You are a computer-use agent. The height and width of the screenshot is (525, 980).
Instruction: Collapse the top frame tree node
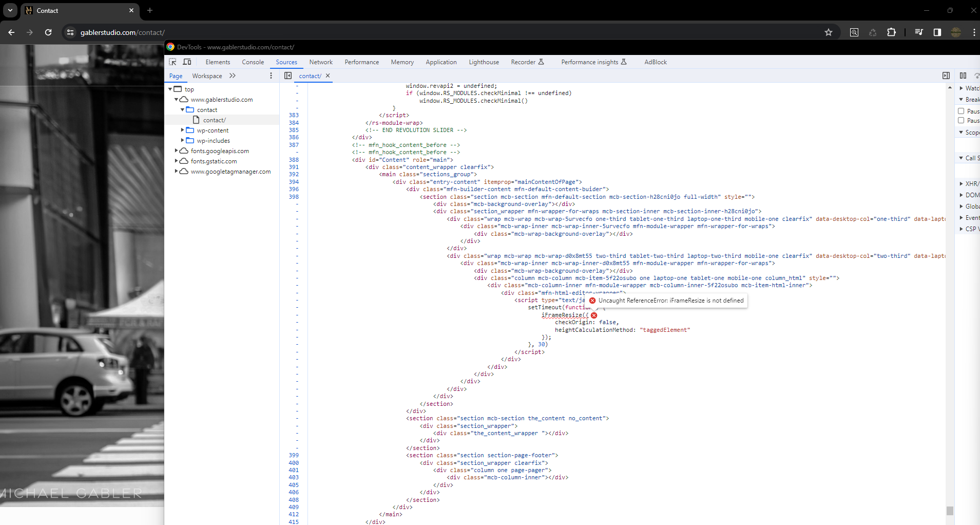pyautogui.click(x=170, y=89)
